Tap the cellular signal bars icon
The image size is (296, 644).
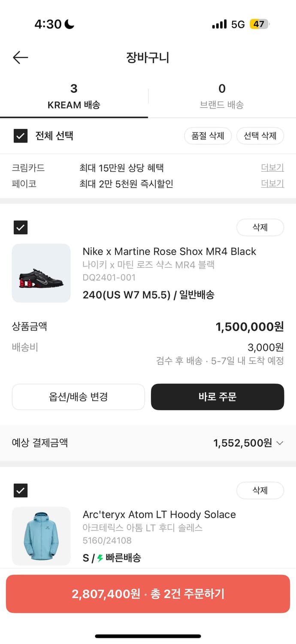[x=219, y=24]
